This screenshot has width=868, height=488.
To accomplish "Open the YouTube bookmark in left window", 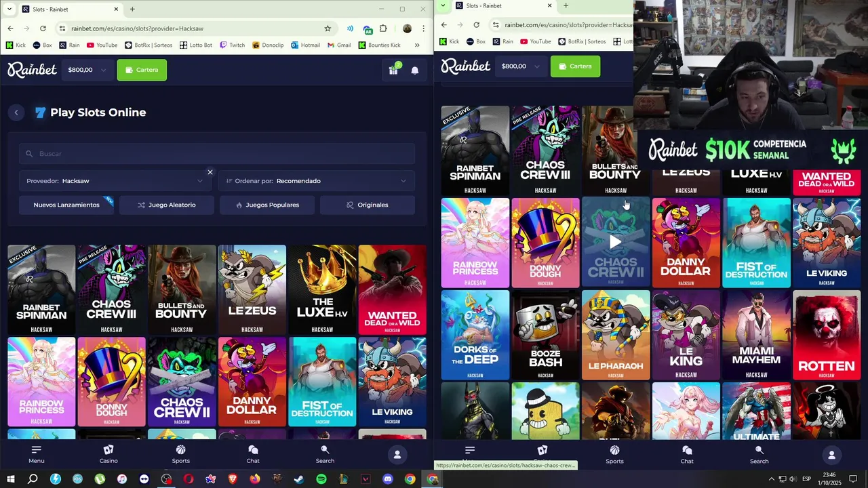I will coord(102,45).
